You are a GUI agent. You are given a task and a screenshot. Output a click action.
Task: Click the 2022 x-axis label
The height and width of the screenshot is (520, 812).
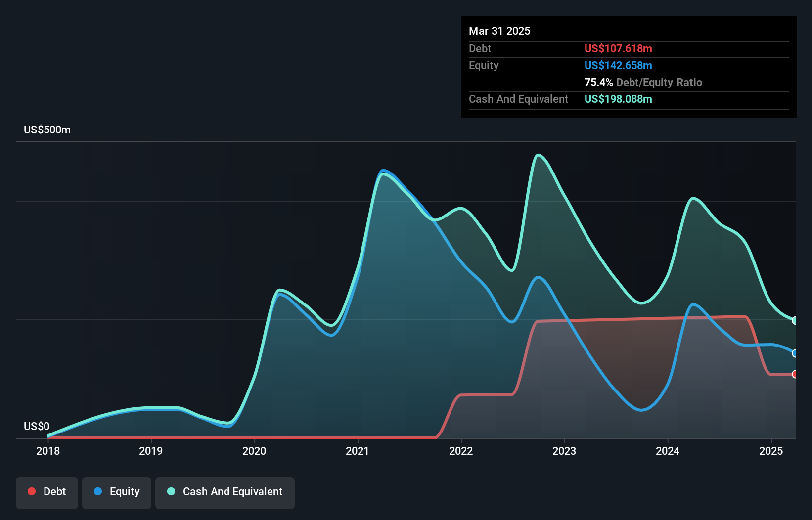[x=461, y=451]
